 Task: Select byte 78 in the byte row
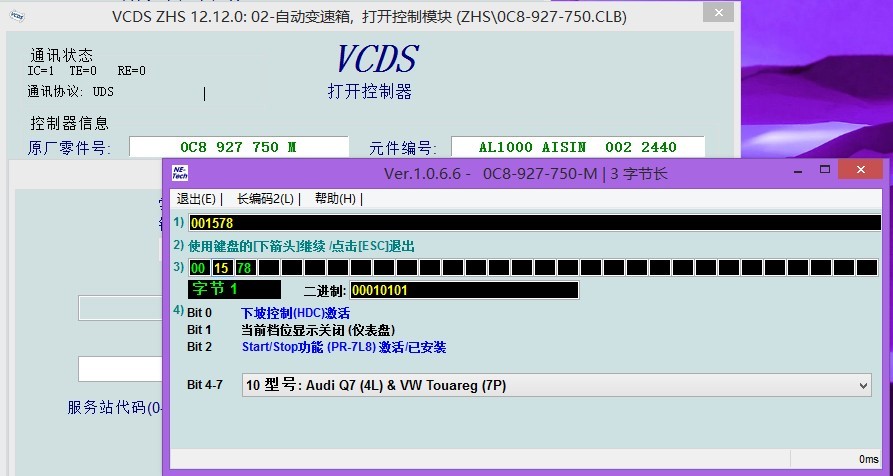(245, 268)
